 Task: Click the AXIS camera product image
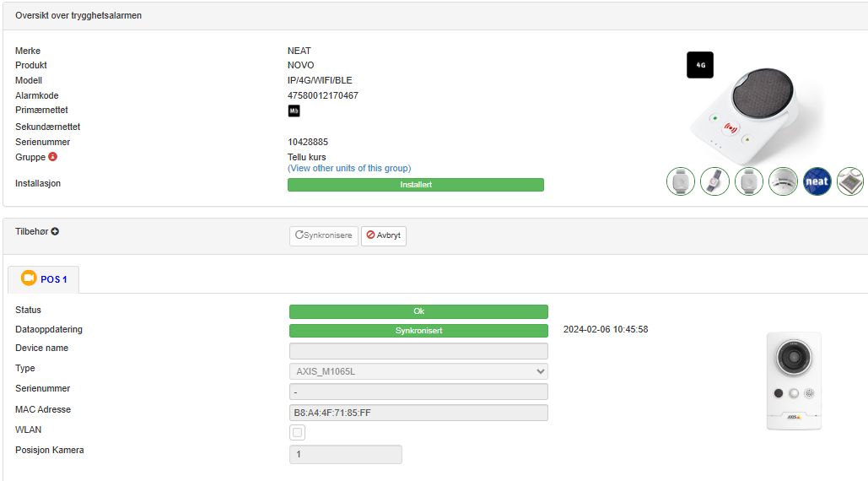[793, 381]
